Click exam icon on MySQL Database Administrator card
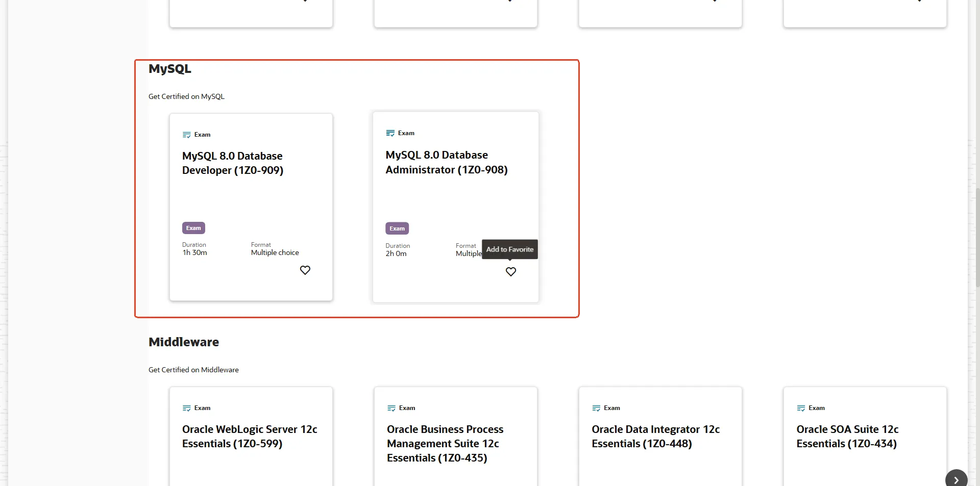Image resolution: width=980 pixels, height=486 pixels. tap(390, 133)
